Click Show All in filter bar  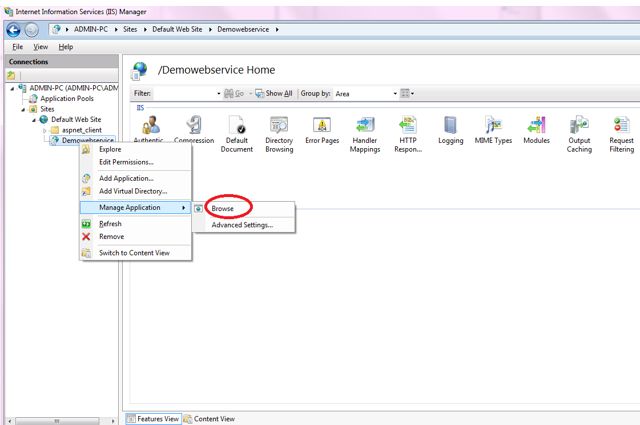tap(274, 93)
